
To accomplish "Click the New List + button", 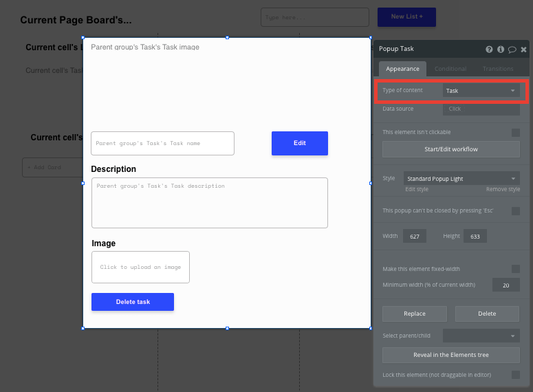I will (406, 17).
